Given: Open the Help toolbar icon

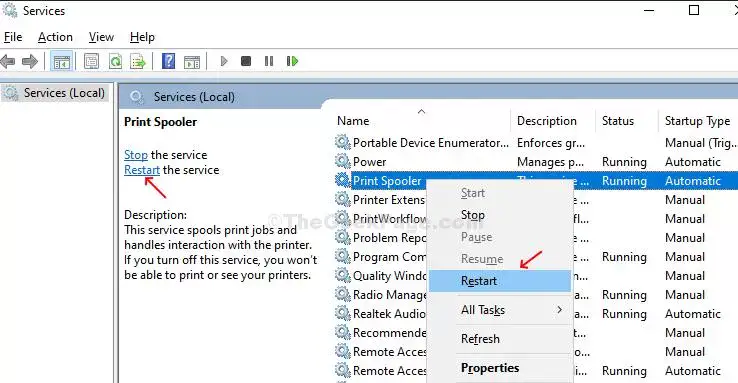Looking at the screenshot, I should pos(168,61).
